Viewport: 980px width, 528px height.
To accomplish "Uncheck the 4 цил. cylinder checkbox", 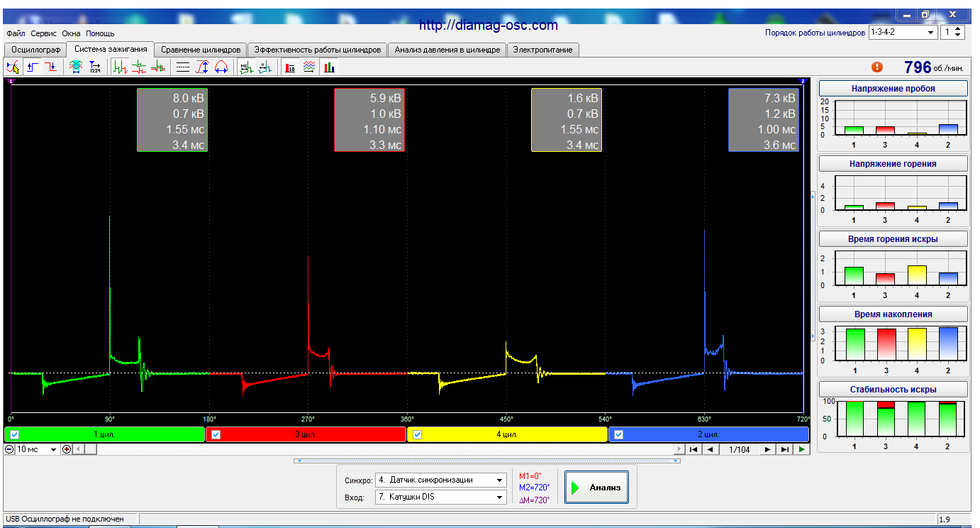I will [418, 435].
